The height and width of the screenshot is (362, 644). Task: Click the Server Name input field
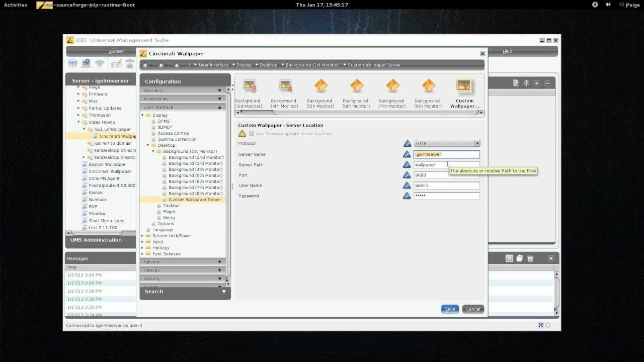[447, 154]
